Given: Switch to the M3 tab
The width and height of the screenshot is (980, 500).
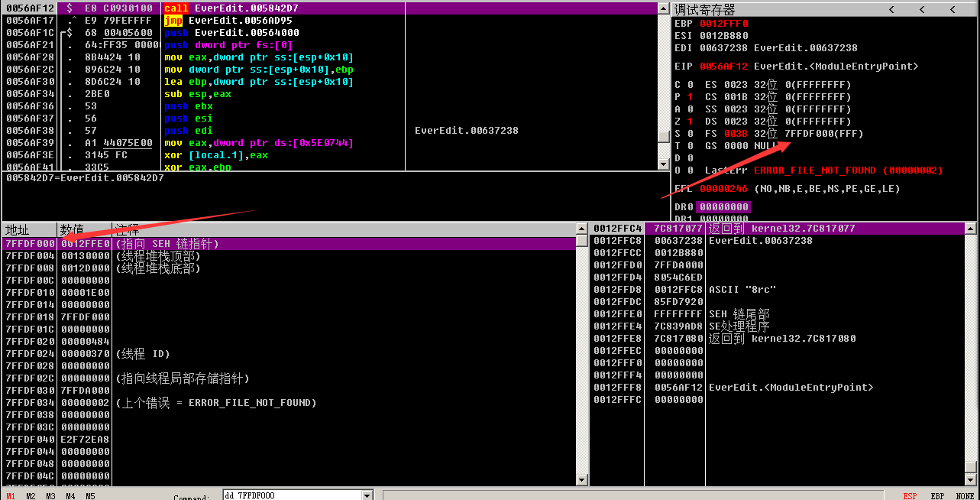Looking at the screenshot, I should coord(50,495).
